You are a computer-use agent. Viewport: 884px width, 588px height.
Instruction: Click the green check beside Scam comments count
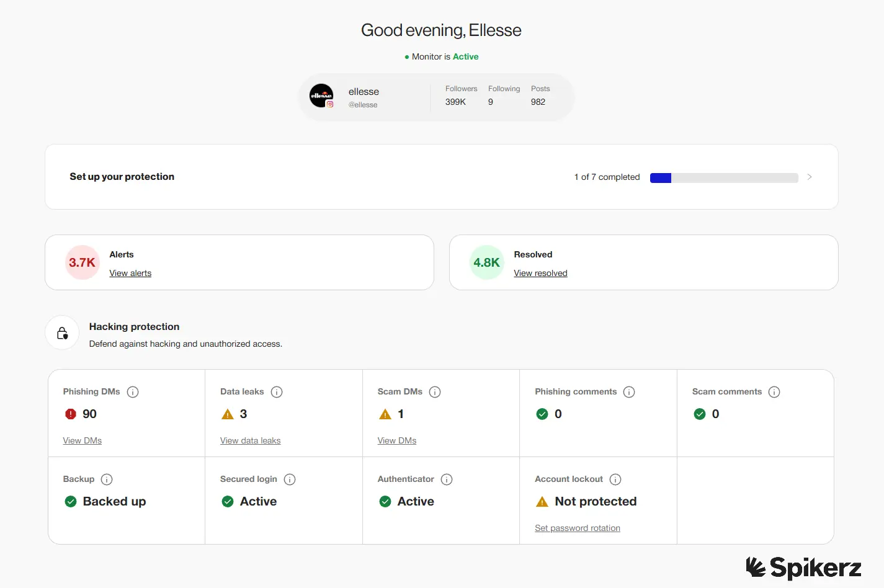700,414
